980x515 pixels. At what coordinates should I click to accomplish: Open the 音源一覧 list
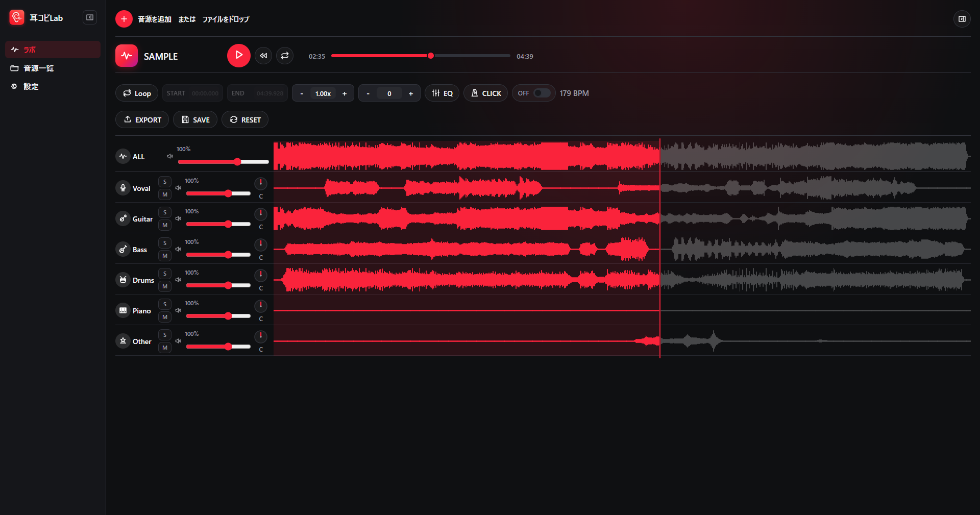53,68
